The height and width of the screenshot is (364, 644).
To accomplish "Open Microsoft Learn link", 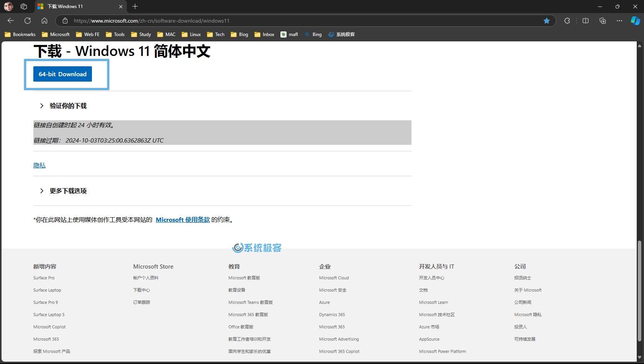I will (x=433, y=302).
